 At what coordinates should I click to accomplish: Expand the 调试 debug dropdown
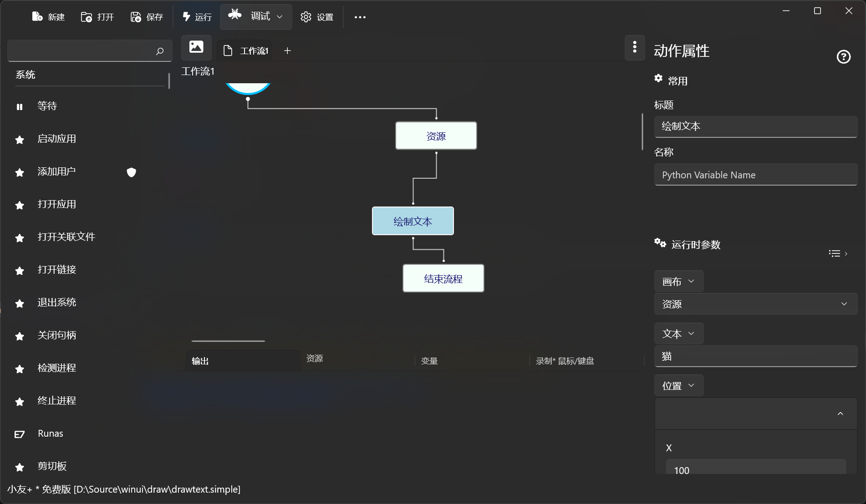pos(280,17)
